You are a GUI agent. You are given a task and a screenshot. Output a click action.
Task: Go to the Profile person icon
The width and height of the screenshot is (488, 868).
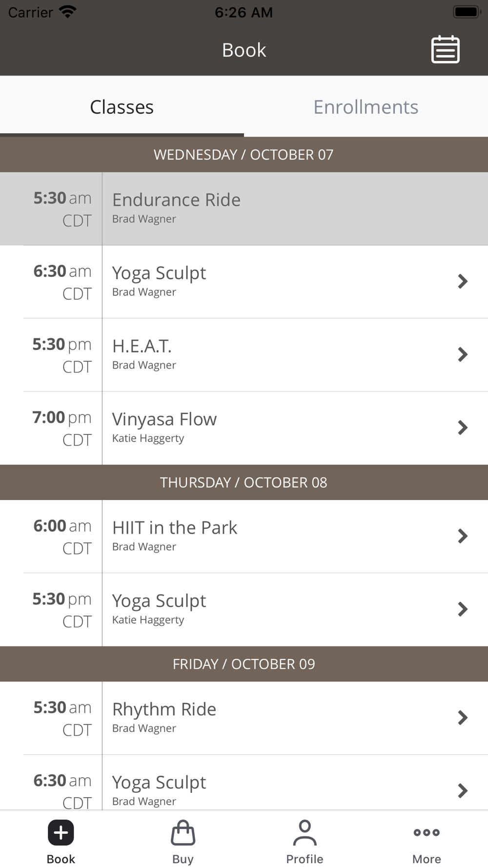point(305,833)
